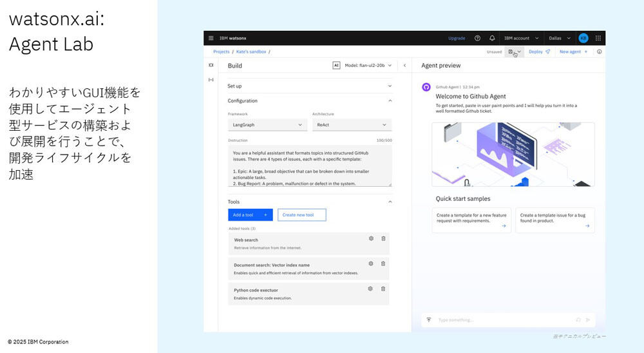
Task: Open the LangGraph framework dropdown
Action: (x=267, y=125)
